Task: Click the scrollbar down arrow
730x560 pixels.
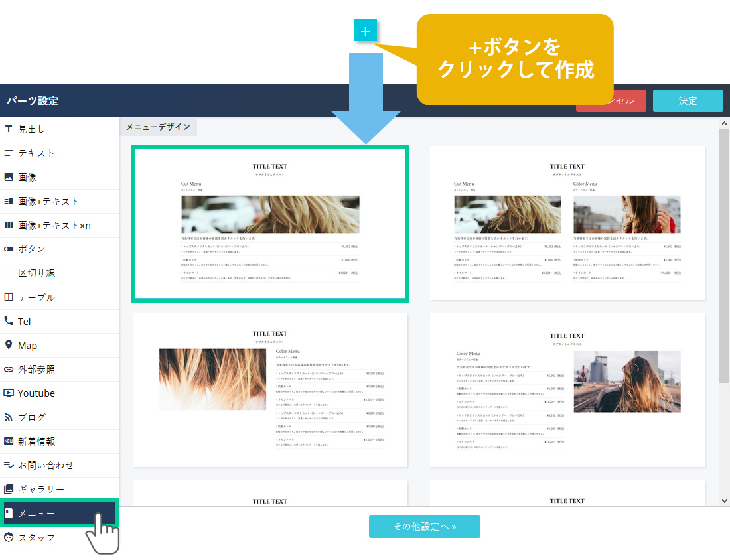Action: pyautogui.click(x=724, y=500)
